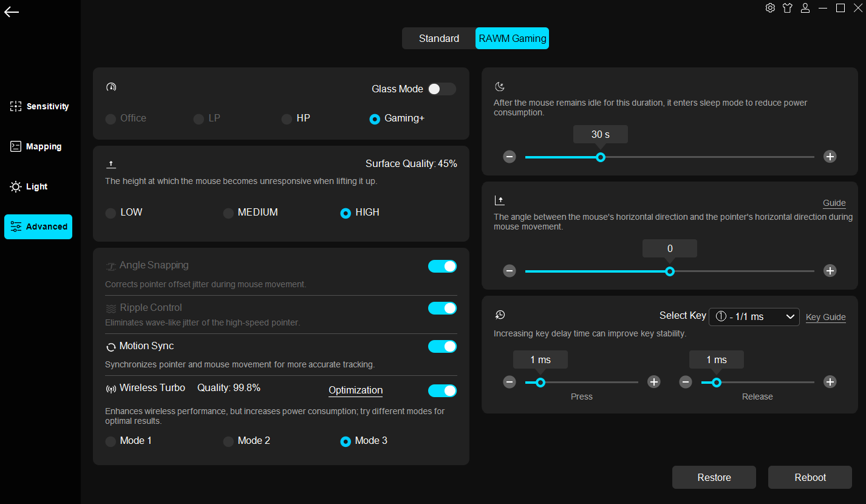
Task: Click the debounce time clock icon
Action: click(500, 315)
